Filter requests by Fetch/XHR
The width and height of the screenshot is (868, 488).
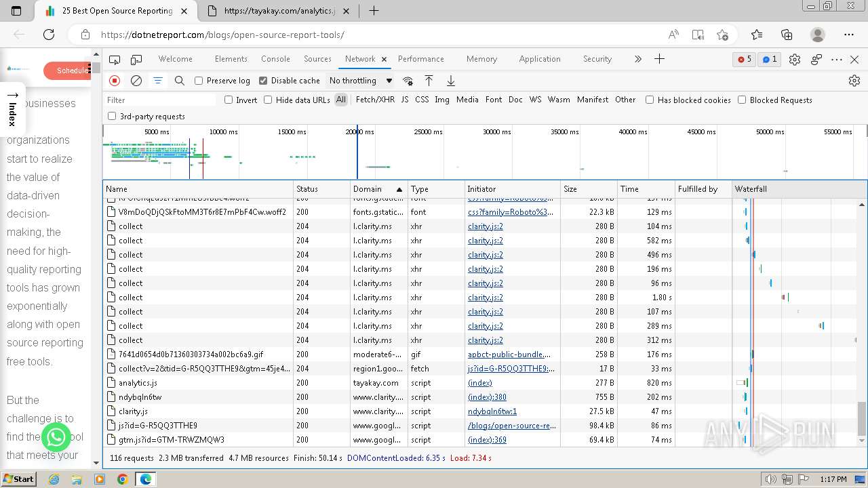(x=375, y=100)
